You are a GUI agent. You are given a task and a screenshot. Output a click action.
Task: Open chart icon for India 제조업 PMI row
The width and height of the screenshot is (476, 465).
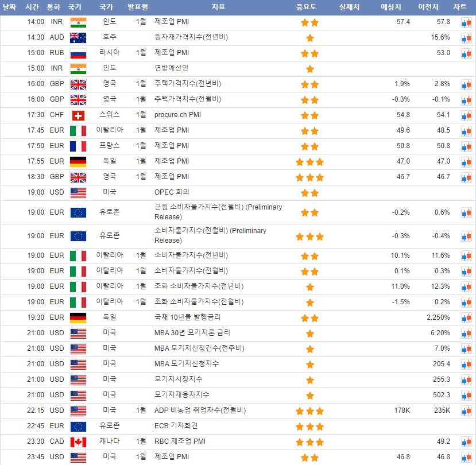pos(466,22)
